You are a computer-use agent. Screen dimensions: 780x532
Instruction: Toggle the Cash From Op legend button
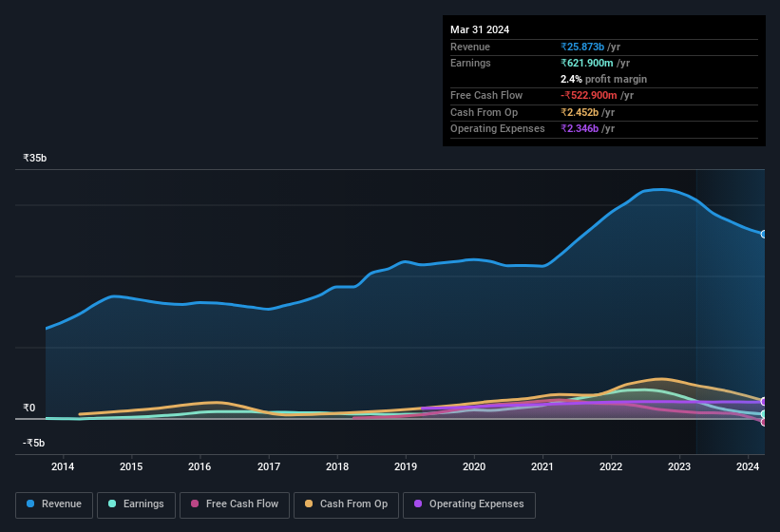coord(346,504)
